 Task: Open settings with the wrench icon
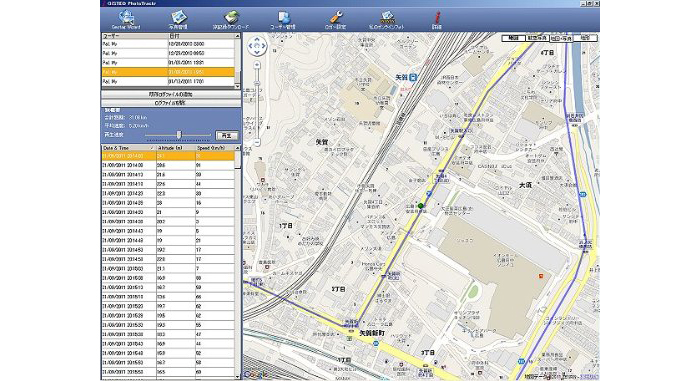335,20
